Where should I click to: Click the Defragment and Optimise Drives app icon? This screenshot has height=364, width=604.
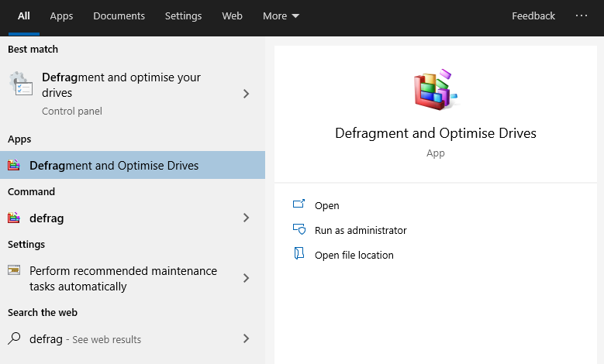pyautogui.click(x=14, y=165)
